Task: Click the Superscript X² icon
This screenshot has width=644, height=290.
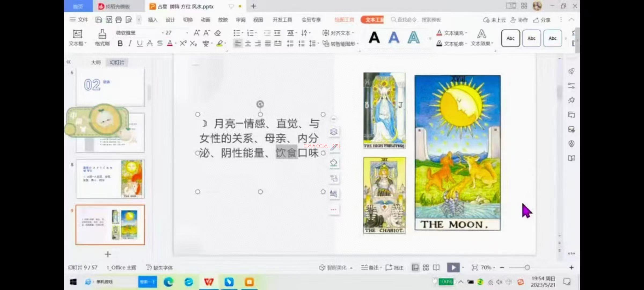Action: [x=183, y=43]
